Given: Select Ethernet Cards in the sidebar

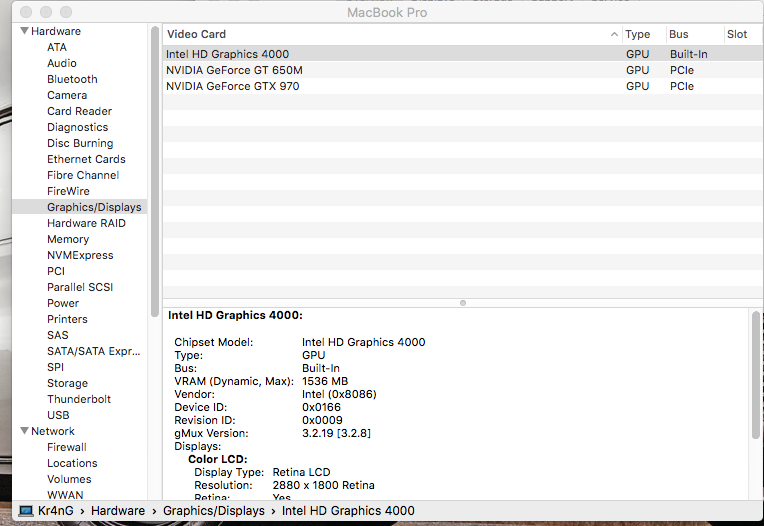Looking at the screenshot, I should [x=86, y=159].
